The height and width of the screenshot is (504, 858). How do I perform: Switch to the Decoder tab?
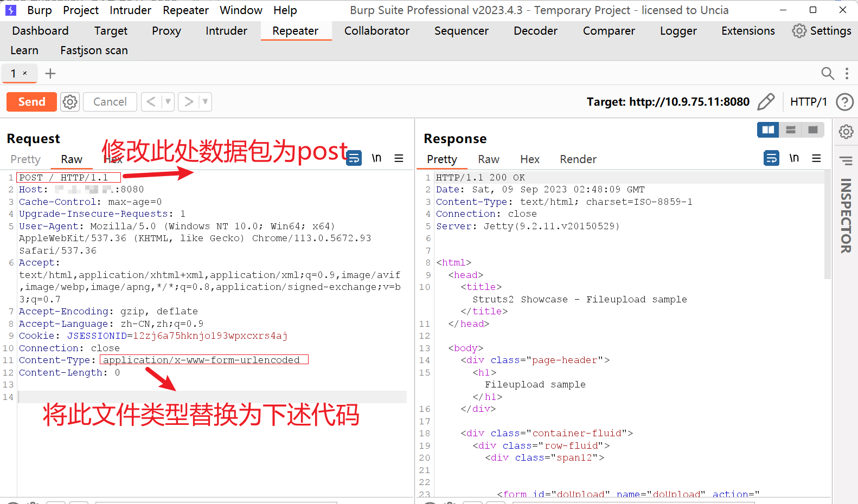coord(535,31)
